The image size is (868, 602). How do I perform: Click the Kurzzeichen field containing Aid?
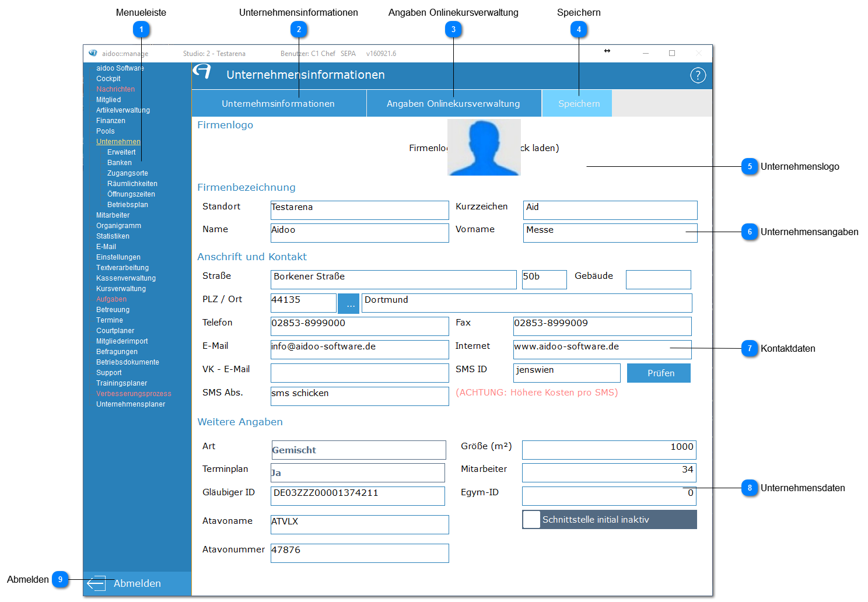(610, 210)
